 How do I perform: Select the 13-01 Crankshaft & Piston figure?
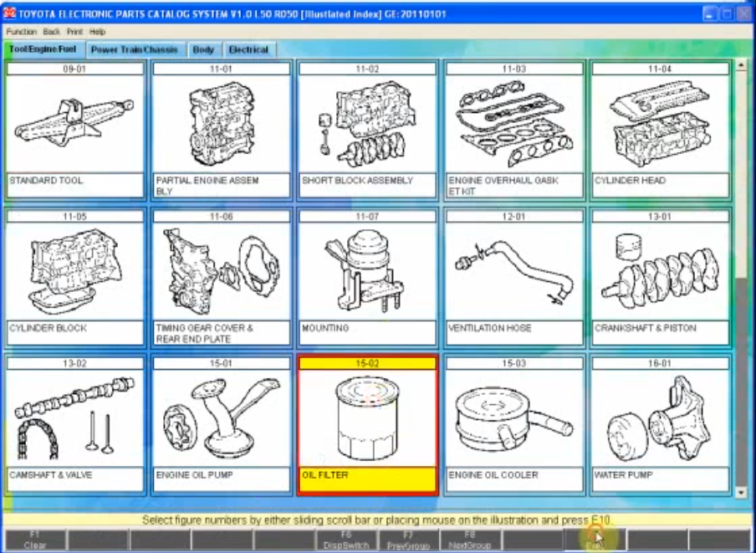660,278
